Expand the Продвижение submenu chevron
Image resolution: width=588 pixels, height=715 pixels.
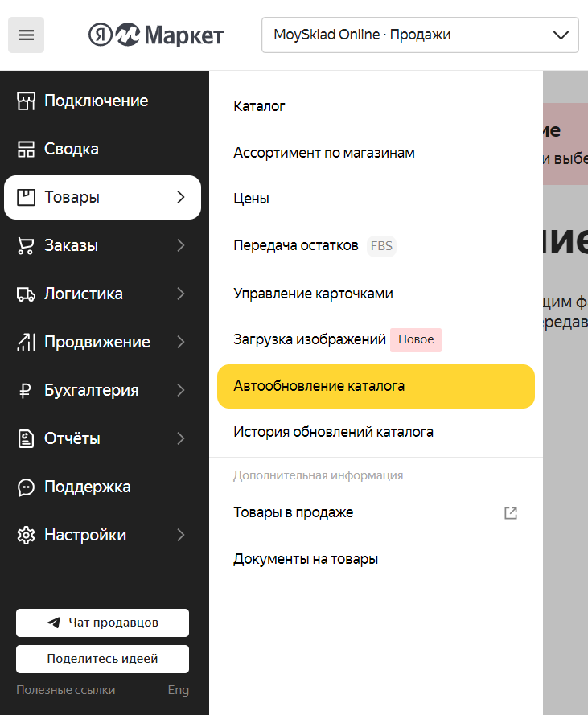(181, 342)
